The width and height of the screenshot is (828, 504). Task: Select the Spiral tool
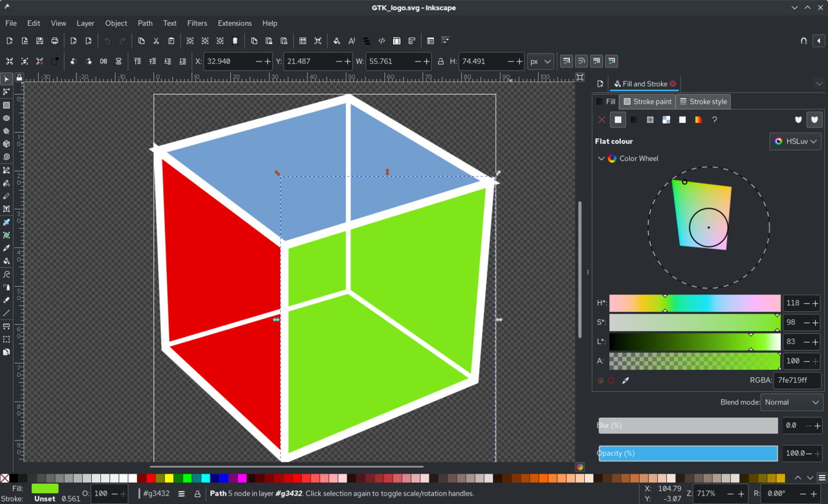pos(6,157)
